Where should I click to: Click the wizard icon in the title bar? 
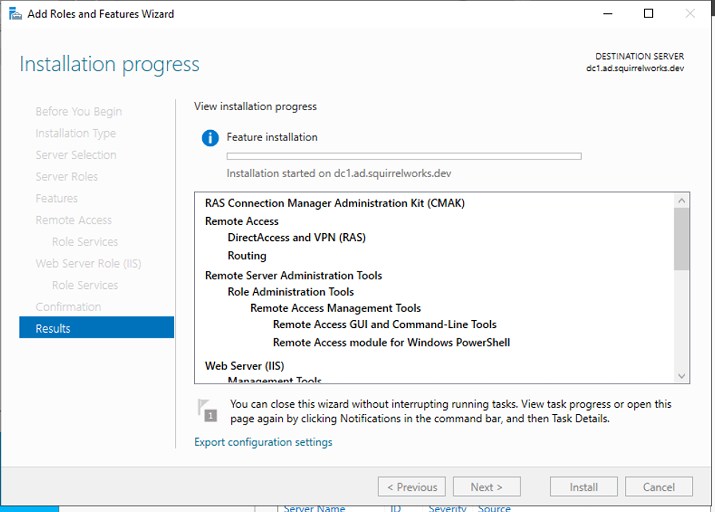tap(13, 14)
